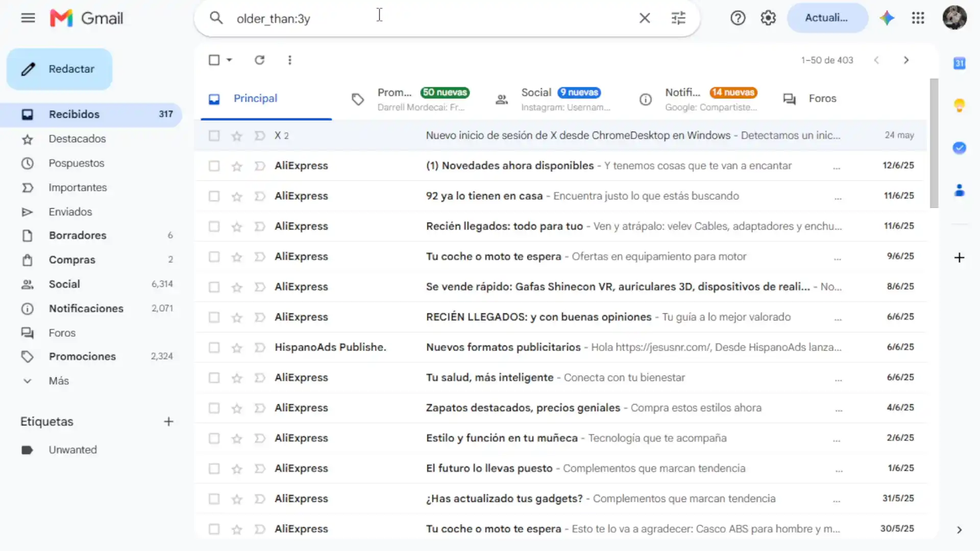Screen dimensions: 980x551
Task: Expand the side panel arrow
Action: 959,530
